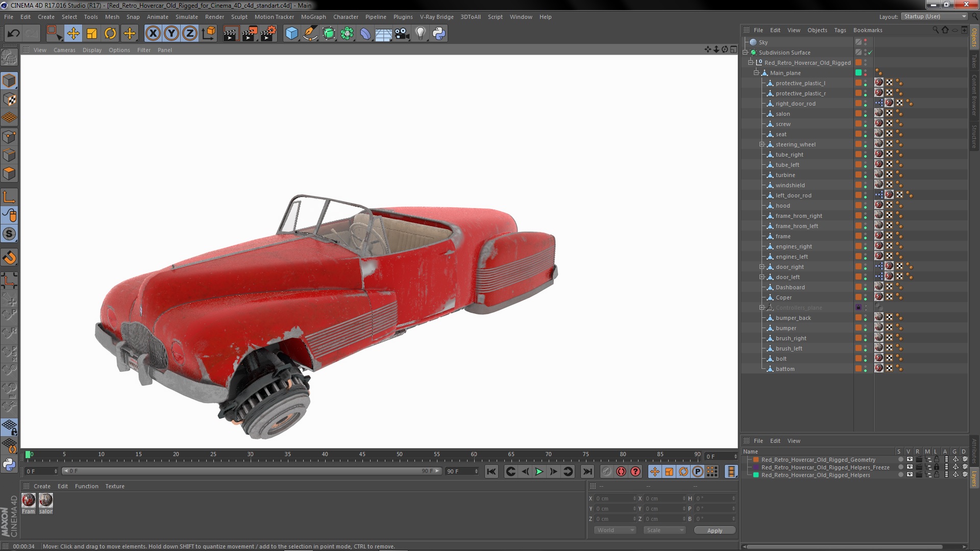Open the World coordinate dropdown

tap(616, 530)
